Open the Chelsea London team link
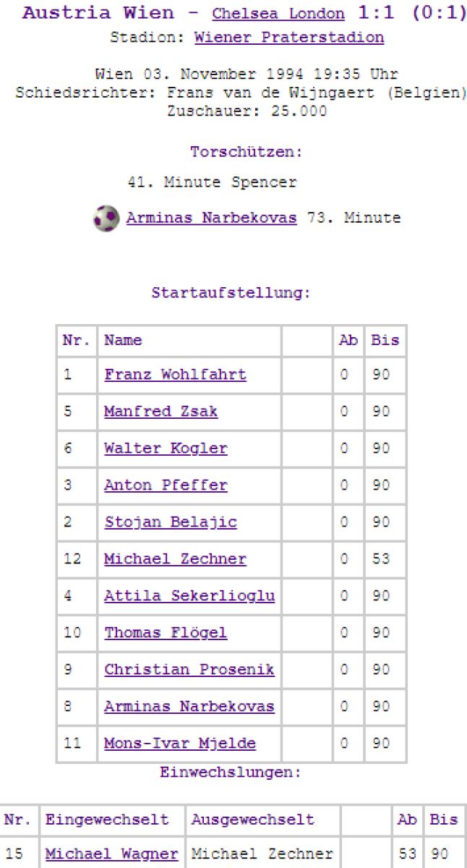 pos(278,14)
